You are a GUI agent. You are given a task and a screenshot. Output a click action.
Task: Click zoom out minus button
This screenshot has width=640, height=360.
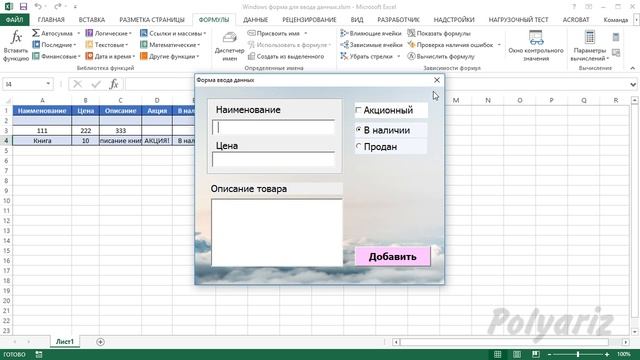(x=549, y=354)
